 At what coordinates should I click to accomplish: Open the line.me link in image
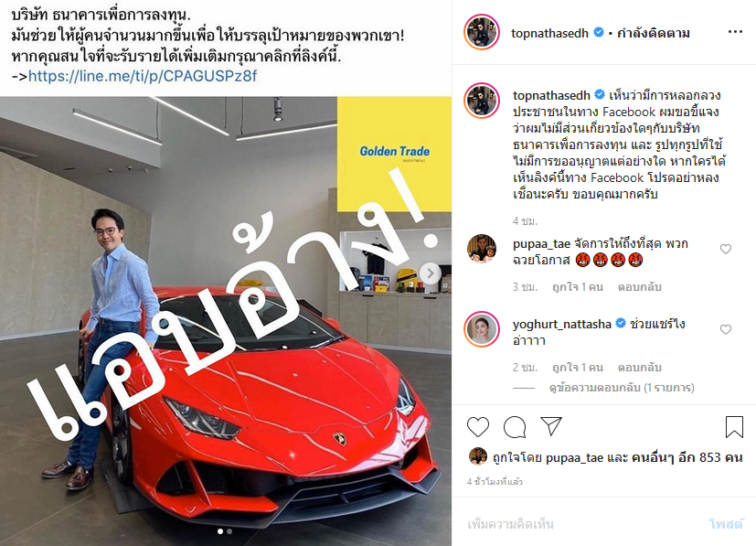coord(143,76)
